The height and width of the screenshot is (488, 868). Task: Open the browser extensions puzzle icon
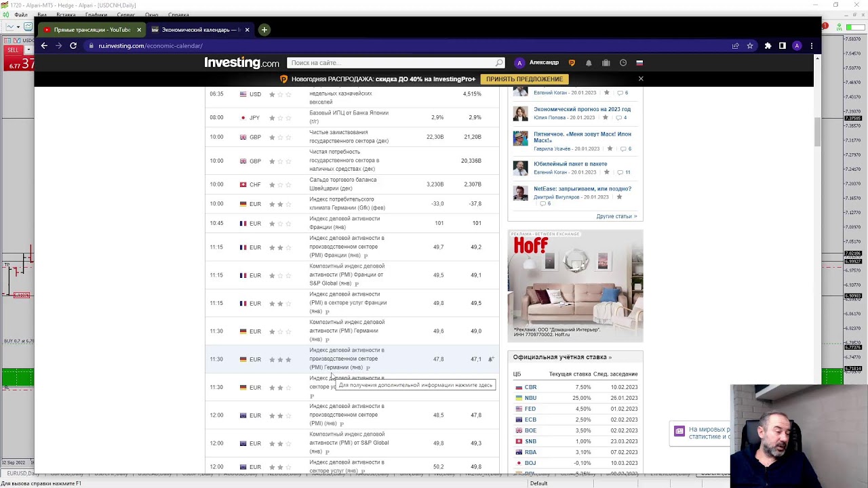[768, 45]
